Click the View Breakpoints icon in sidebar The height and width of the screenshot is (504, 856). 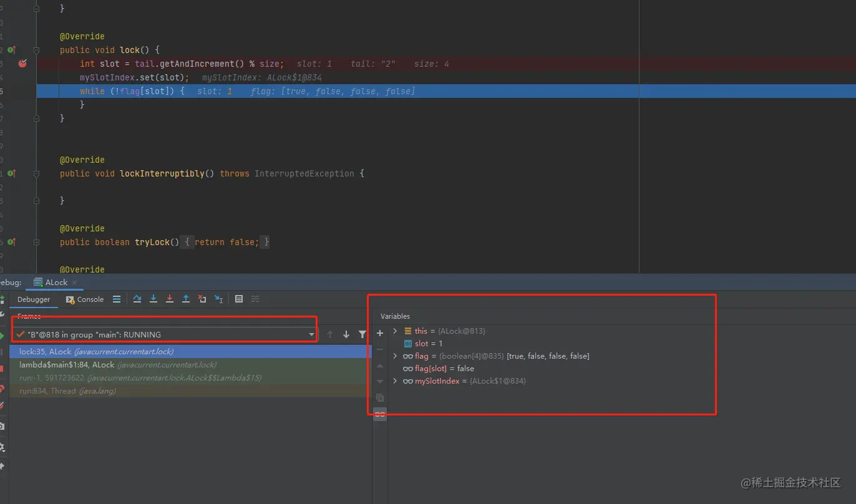click(x=2, y=389)
